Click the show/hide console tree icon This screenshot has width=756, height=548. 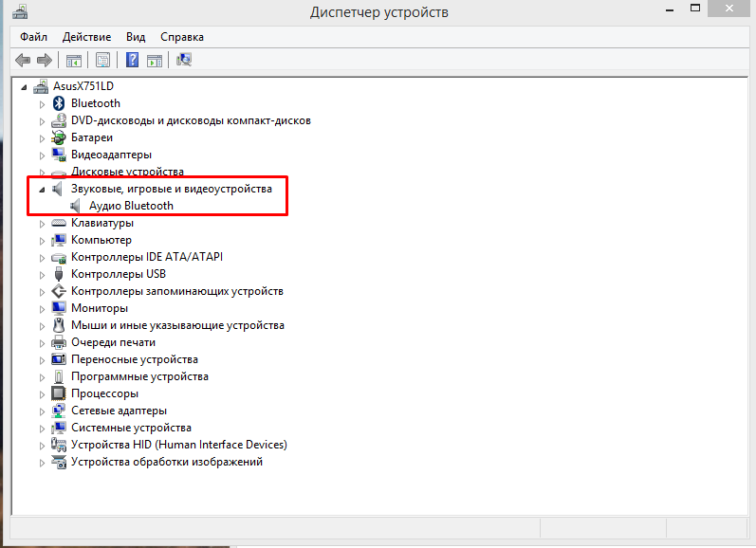pos(74,61)
